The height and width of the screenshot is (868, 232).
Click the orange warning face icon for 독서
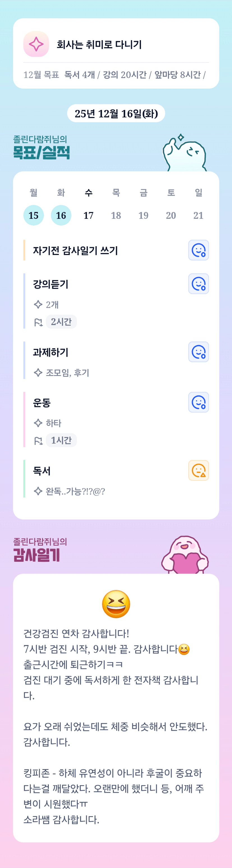coord(198,470)
